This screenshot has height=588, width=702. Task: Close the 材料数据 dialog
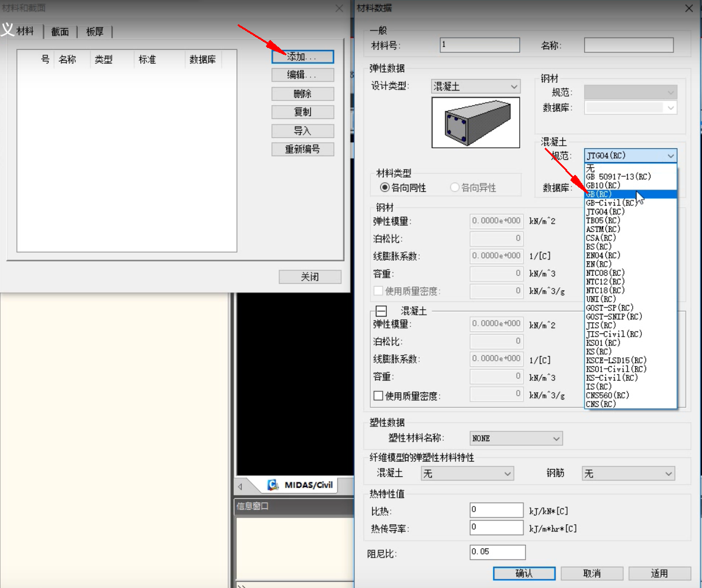(689, 8)
